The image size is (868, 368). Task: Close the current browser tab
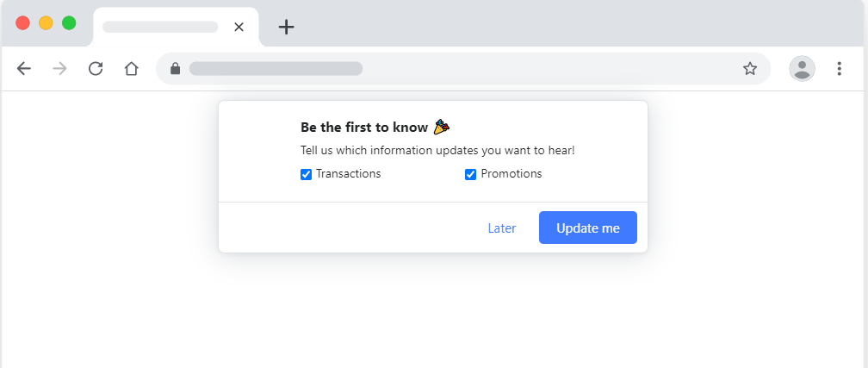tap(239, 27)
